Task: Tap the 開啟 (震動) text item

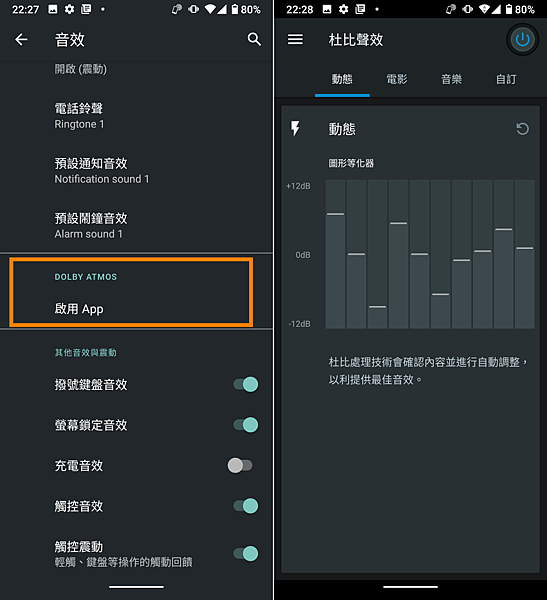Action: (80, 69)
